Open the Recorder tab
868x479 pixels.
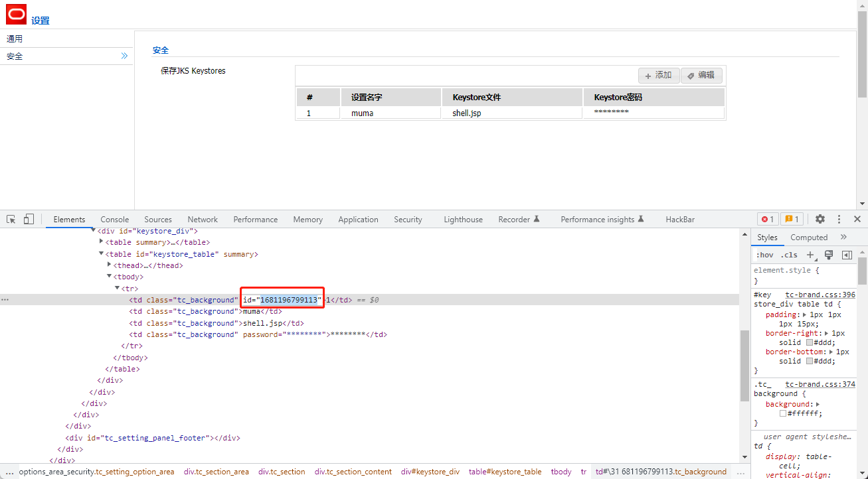pyautogui.click(x=519, y=220)
